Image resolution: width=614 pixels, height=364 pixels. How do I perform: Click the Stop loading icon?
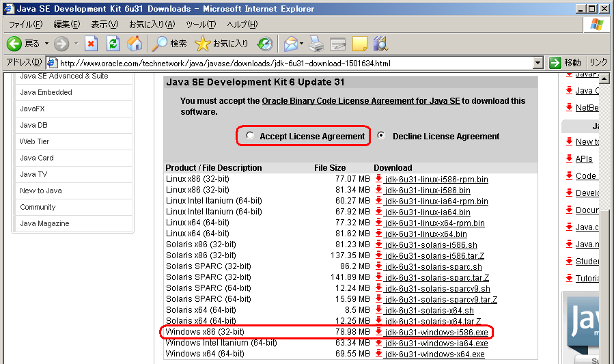(x=91, y=44)
